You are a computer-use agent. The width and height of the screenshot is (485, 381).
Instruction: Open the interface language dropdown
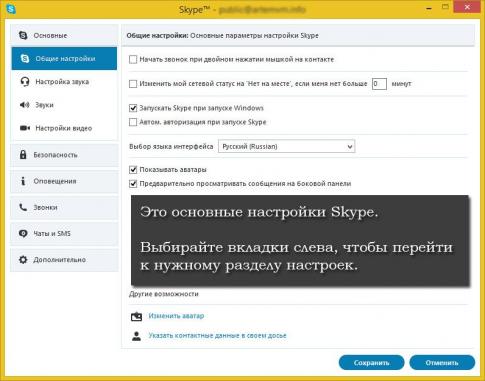[287, 146]
